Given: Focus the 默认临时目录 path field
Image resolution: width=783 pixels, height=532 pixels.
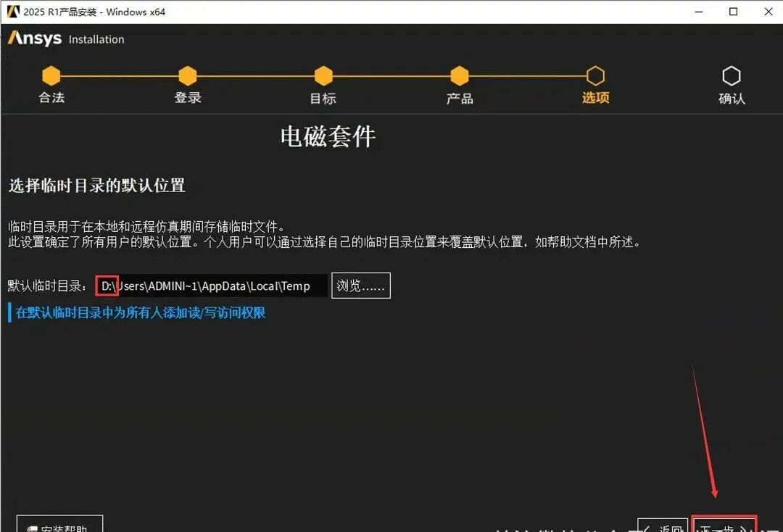Looking at the screenshot, I should point(211,286).
